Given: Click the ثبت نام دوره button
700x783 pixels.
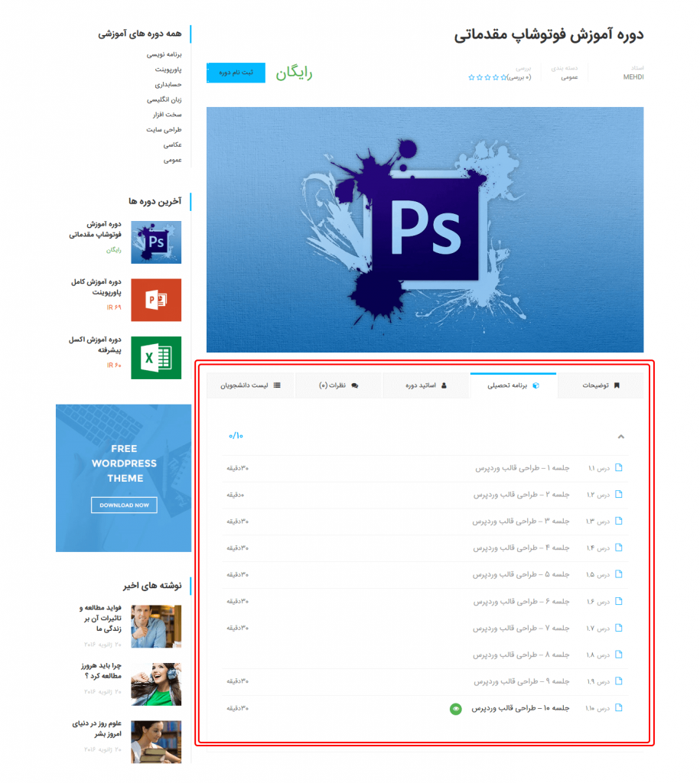Looking at the screenshot, I should [x=236, y=73].
